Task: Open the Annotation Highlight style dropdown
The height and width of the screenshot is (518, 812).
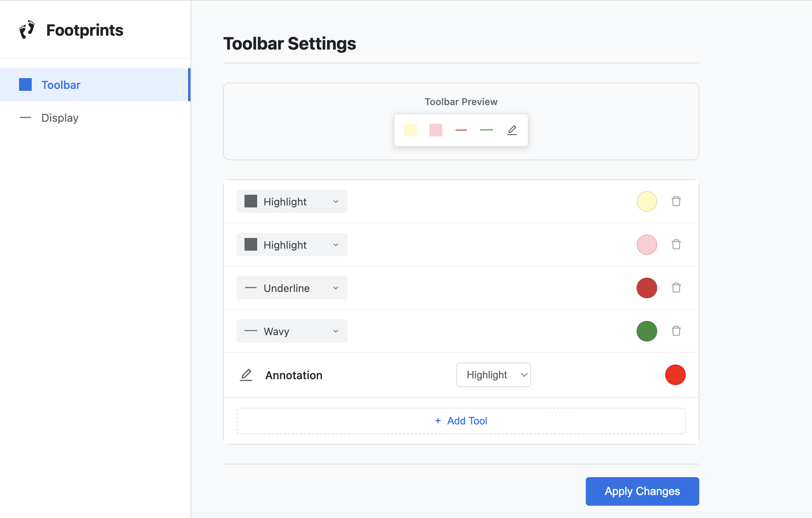Action: pyautogui.click(x=493, y=375)
